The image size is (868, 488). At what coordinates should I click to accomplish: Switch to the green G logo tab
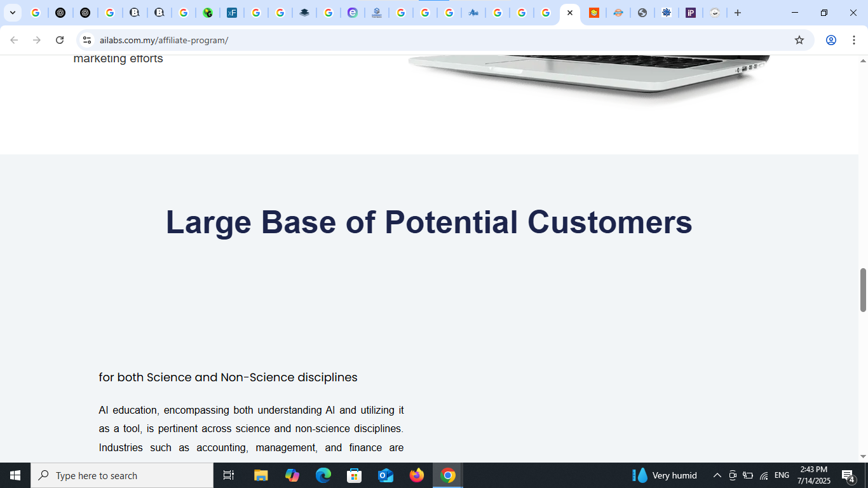(x=208, y=13)
